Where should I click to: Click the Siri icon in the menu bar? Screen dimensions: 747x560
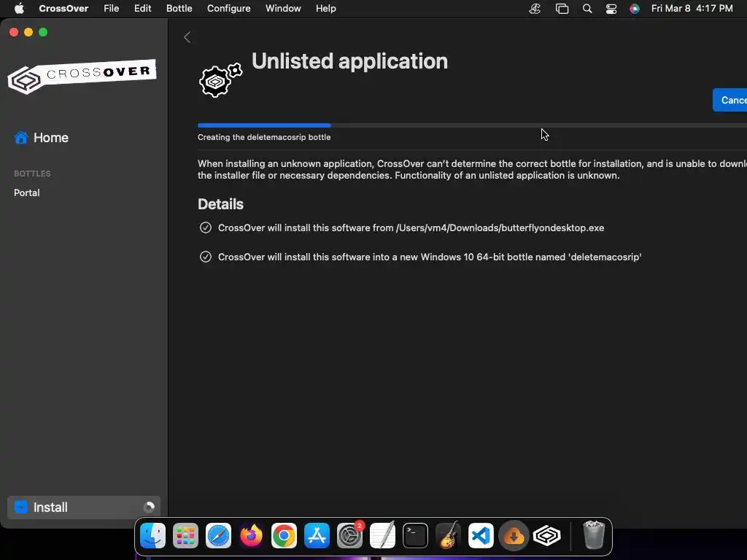click(635, 9)
